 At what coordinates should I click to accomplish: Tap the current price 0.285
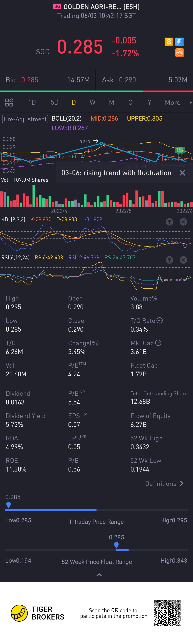80,47
